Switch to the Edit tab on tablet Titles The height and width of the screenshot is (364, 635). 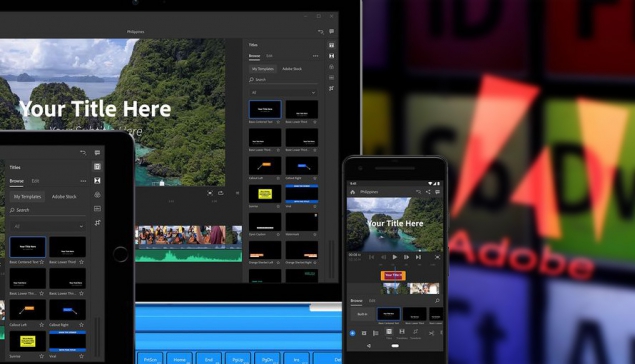35,181
